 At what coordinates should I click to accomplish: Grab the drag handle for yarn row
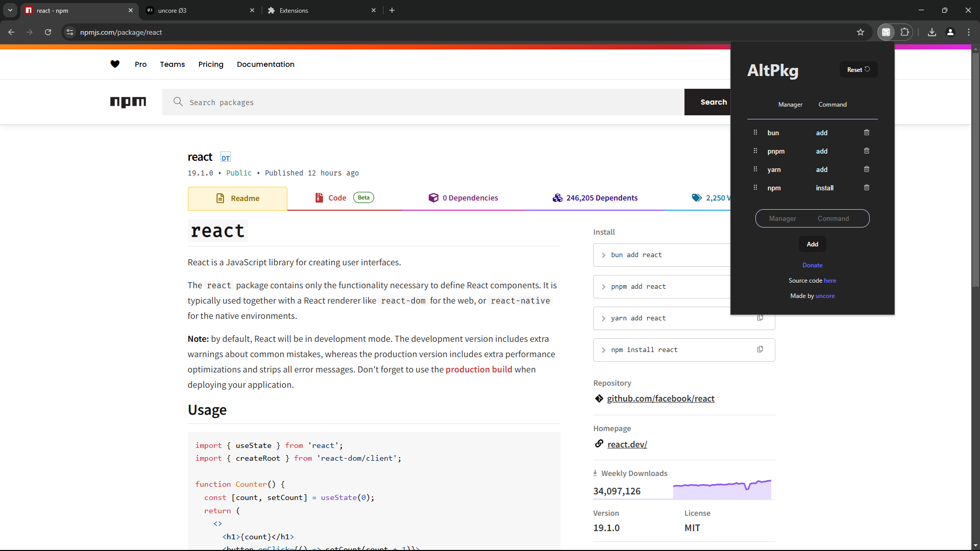pos(755,169)
